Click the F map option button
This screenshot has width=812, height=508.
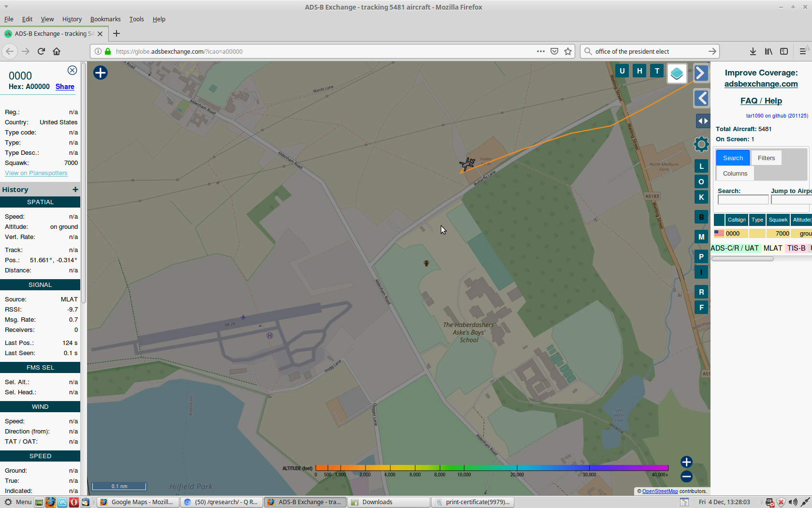pos(701,308)
